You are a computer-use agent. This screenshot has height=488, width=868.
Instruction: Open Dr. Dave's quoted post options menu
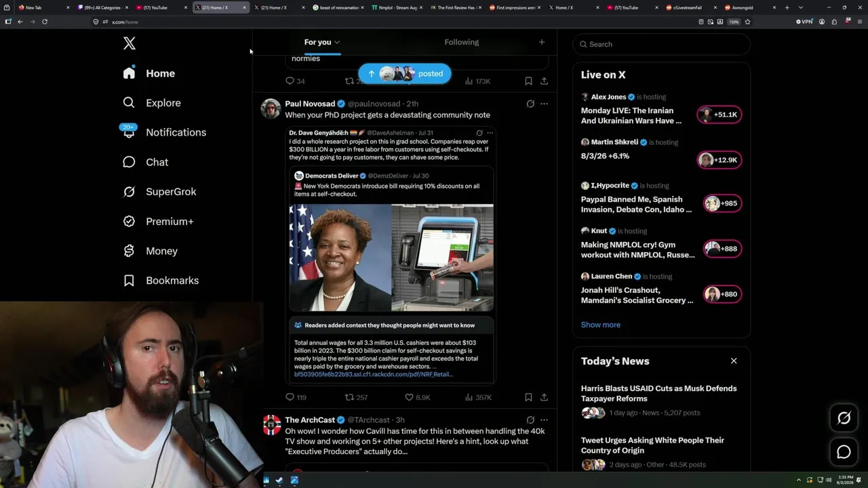click(490, 133)
